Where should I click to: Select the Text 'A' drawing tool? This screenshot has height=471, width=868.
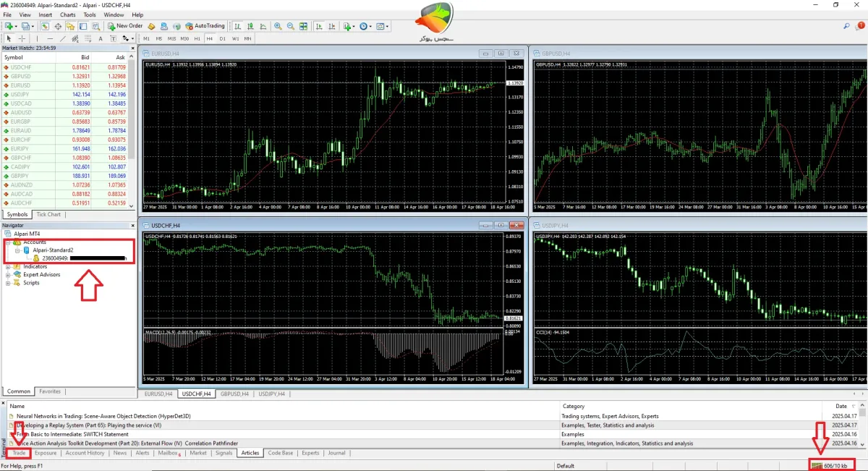coord(101,38)
